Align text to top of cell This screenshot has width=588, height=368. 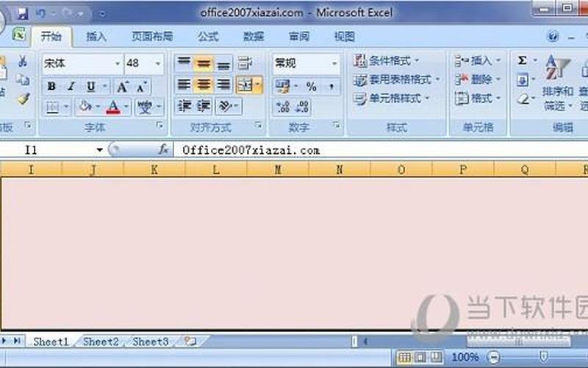click(x=184, y=63)
